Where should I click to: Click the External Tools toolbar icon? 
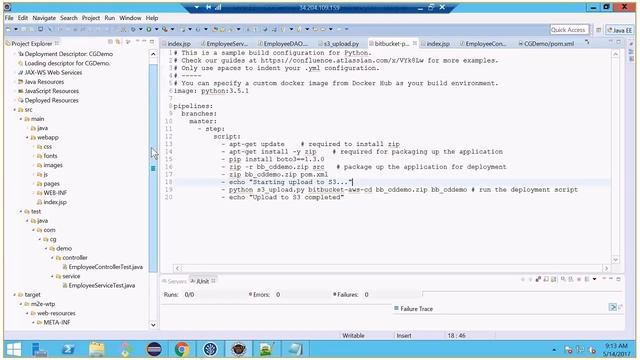pos(165,29)
